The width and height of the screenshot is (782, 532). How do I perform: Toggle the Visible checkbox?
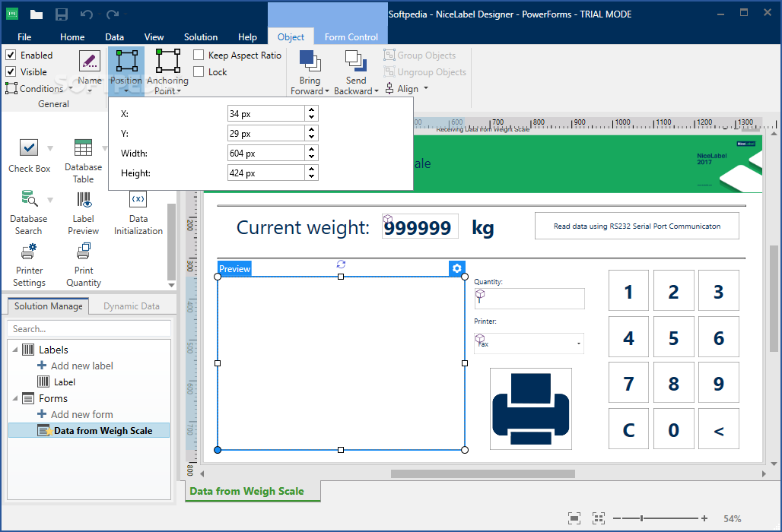(11, 71)
